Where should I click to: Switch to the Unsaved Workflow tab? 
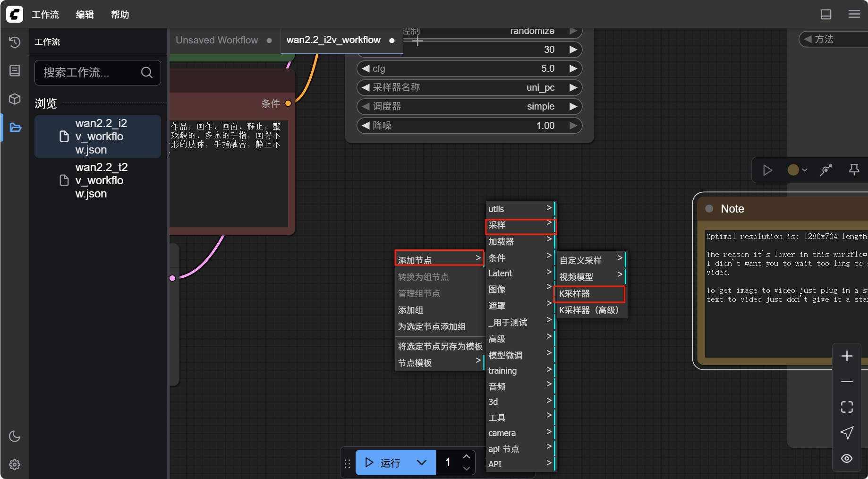click(x=217, y=40)
